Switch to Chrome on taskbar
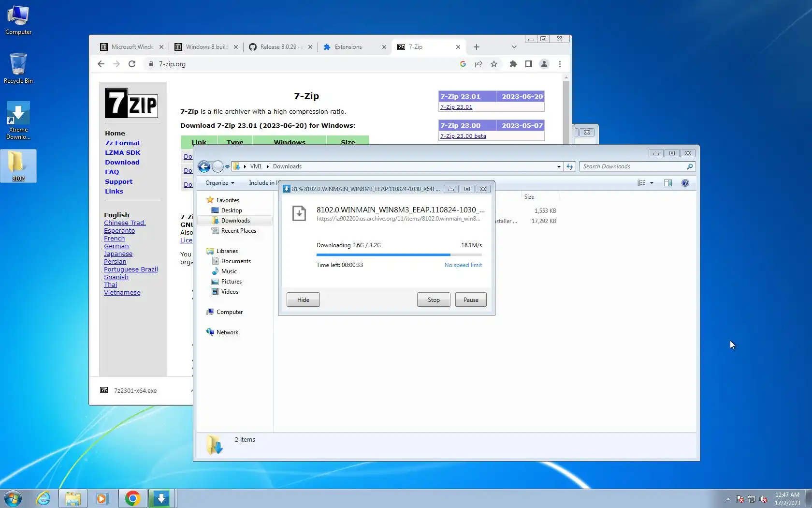The height and width of the screenshot is (508, 812). pos(132,498)
